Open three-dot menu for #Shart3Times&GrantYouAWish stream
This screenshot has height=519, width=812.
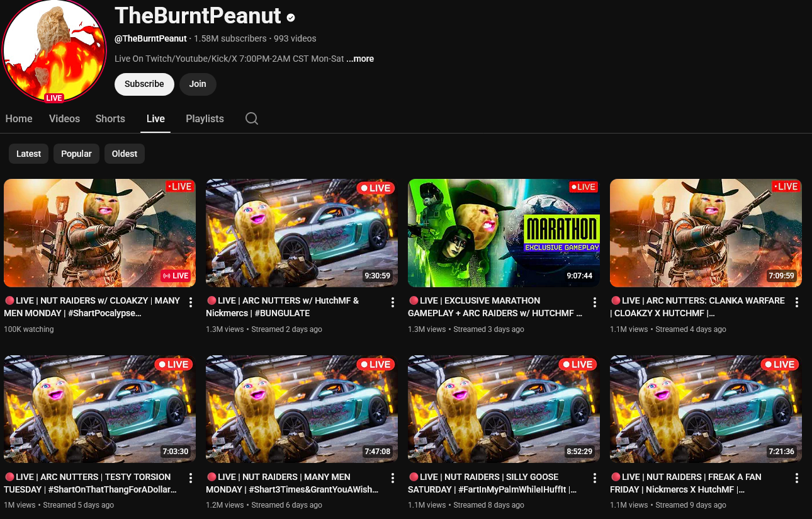tap(393, 479)
